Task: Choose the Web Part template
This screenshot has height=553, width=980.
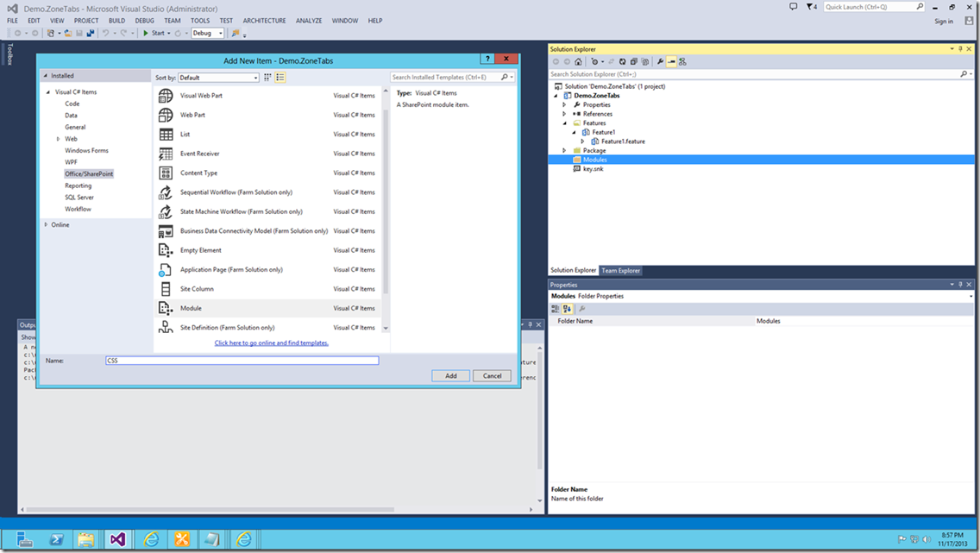Action: click(269, 115)
